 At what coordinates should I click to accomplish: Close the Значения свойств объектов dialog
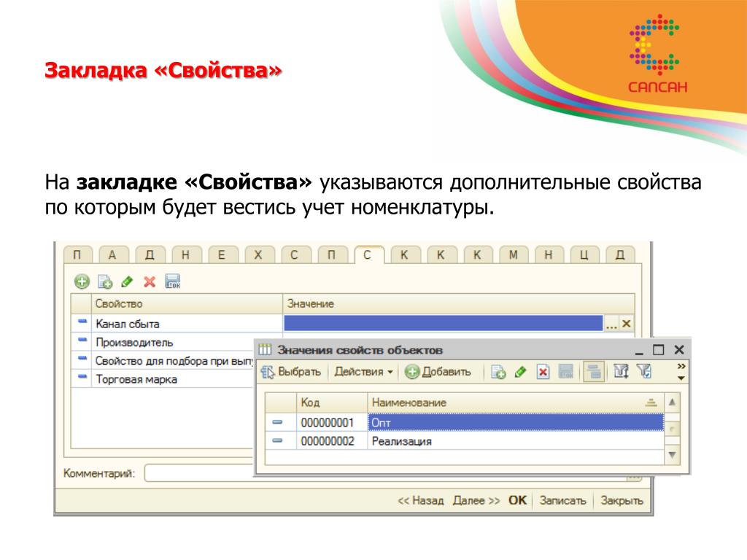679,350
